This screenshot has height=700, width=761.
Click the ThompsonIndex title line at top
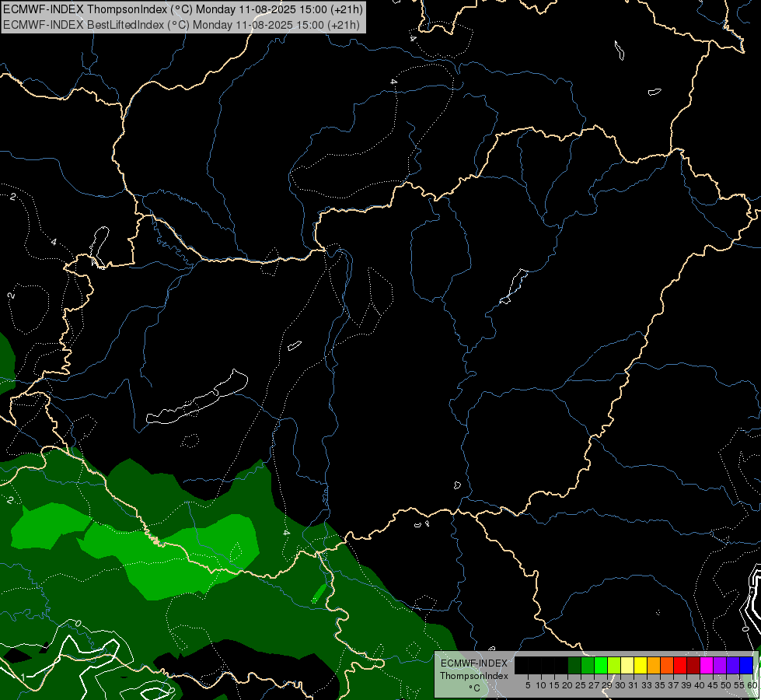pyautogui.click(x=183, y=9)
